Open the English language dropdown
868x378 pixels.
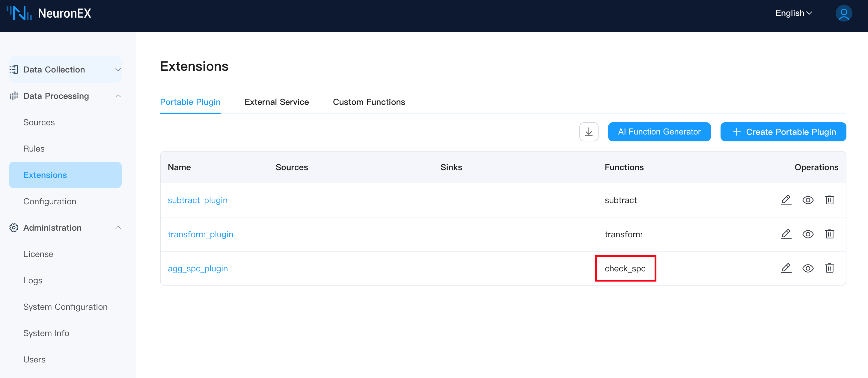(794, 13)
